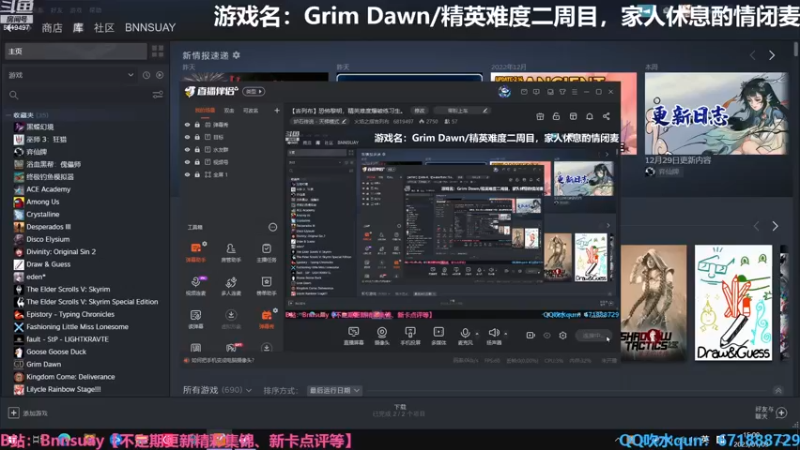Viewport: 800px width, 450px height.
Task: Open the 最后运行日期 sort dropdown
Action: click(x=334, y=390)
